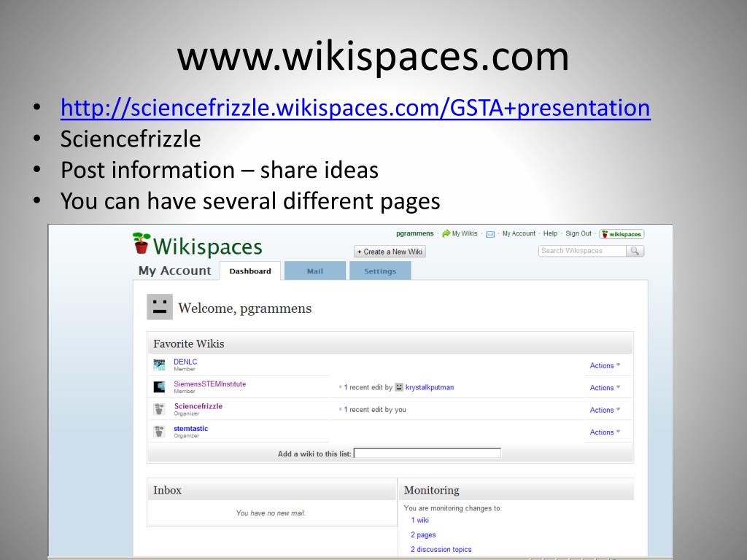Image resolution: width=747 pixels, height=560 pixels.
Task: Click the SiemensSTEMInstitute wiki thumbnail icon
Action: point(159,386)
